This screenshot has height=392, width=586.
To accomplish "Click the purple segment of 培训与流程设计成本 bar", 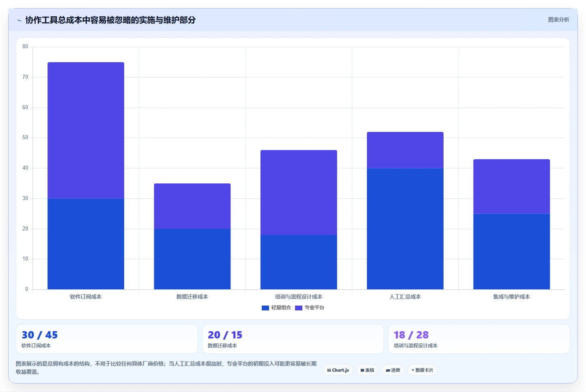I will 299,192.
